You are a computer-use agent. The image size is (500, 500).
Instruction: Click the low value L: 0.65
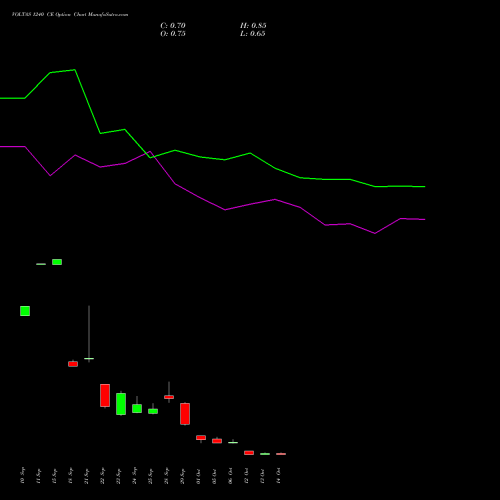click(253, 34)
